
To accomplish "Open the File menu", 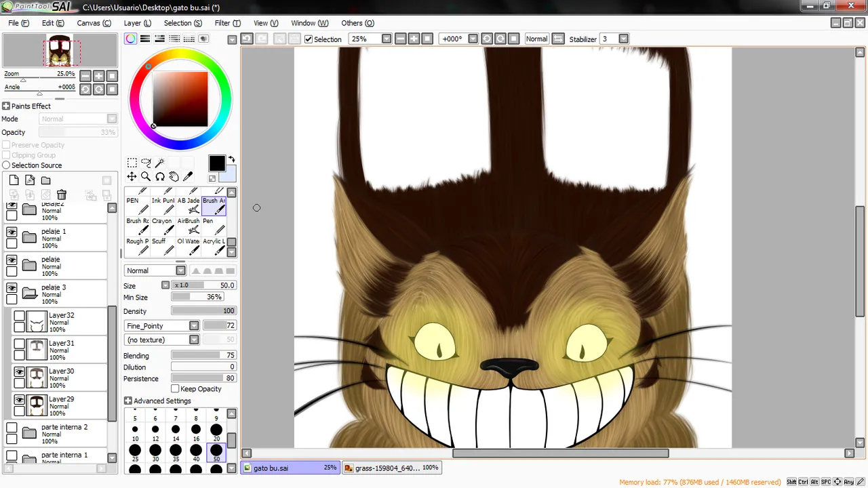I will [18, 23].
